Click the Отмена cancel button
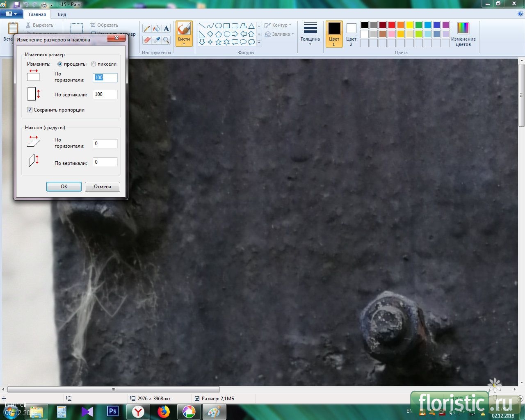Image resolution: width=525 pixels, height=420 pixels. (x=103, y=187)
